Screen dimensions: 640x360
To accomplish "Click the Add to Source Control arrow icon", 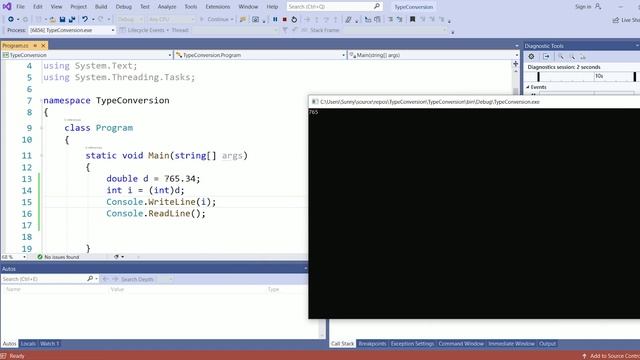I will [x=584, y=356].
